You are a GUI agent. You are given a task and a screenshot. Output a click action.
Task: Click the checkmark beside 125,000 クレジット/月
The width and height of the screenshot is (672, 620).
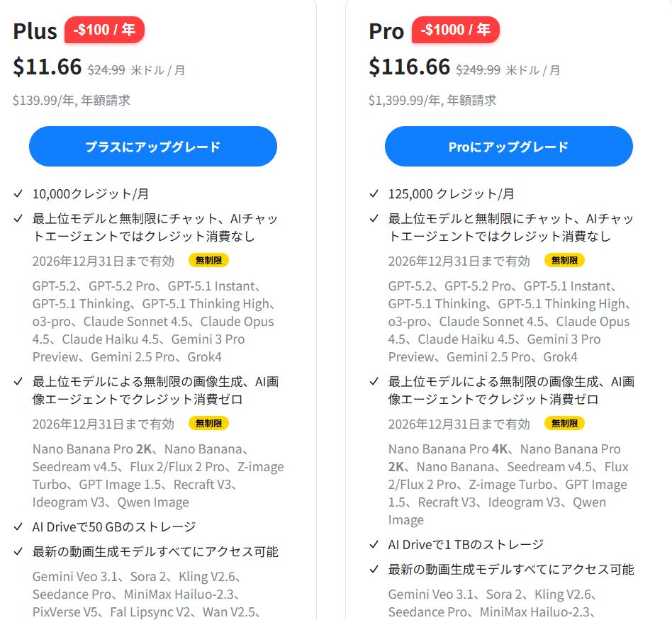coord(374,193)
